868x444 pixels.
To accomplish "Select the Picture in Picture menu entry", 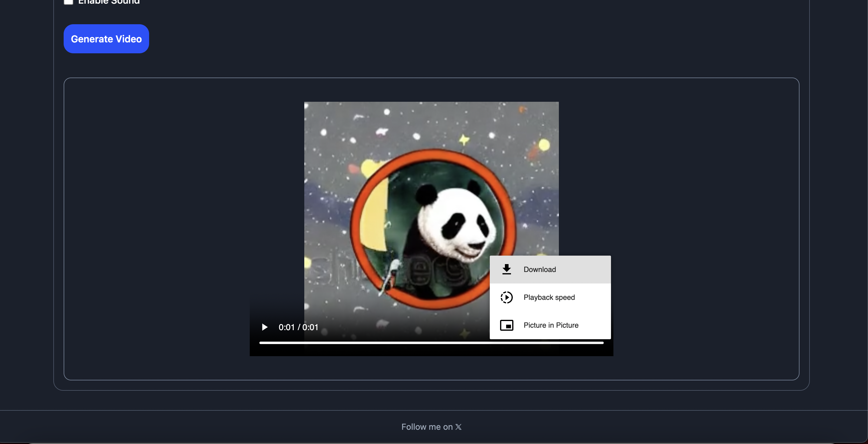I will coord(551,325).
